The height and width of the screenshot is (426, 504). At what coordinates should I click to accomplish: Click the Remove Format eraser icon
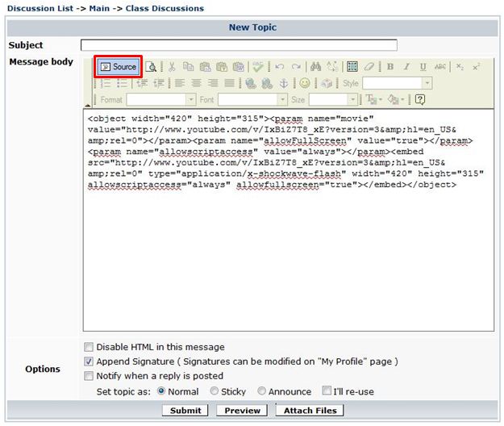[x=369, y=66]
